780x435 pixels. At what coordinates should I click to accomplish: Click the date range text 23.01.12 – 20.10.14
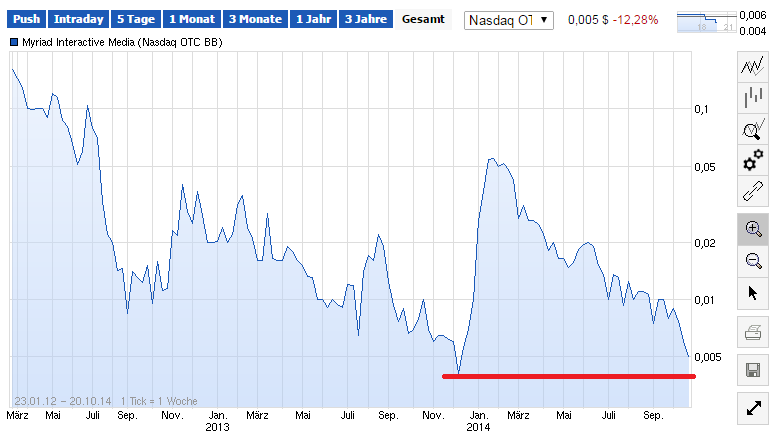point(63,401)
